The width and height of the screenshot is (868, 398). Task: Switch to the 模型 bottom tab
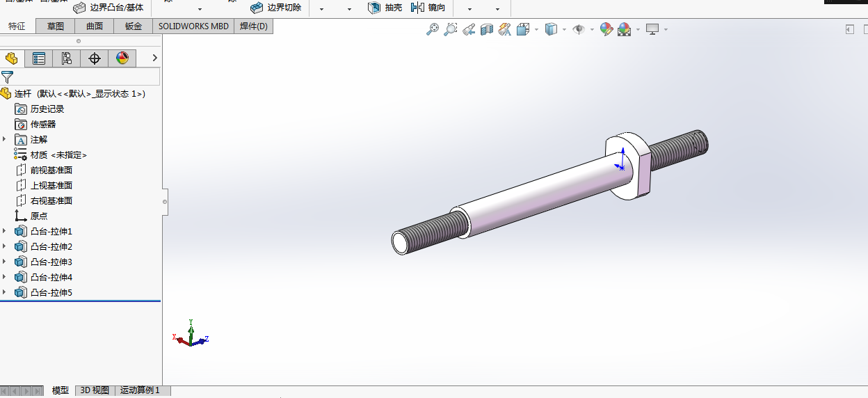[61, 390]
